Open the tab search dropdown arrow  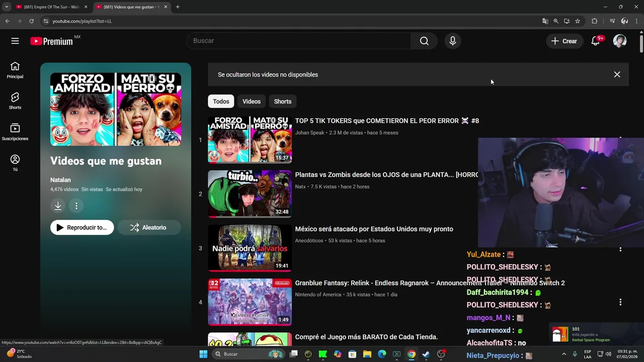point(7,7)
